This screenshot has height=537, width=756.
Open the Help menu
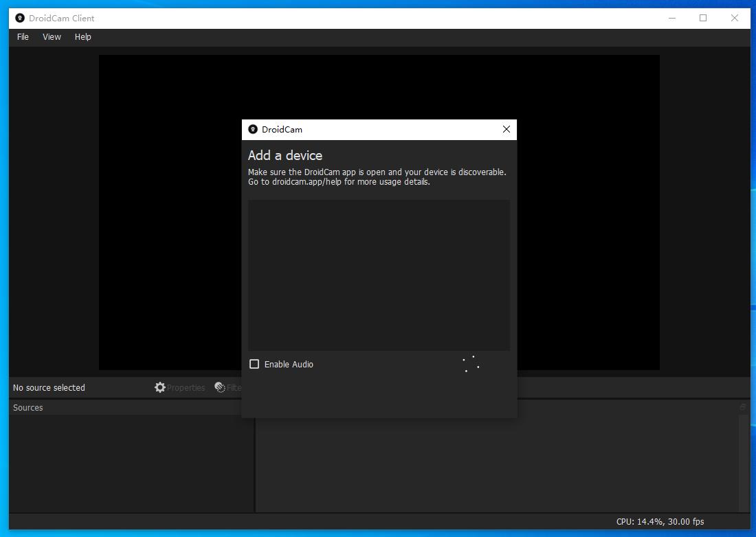point(82,37)
